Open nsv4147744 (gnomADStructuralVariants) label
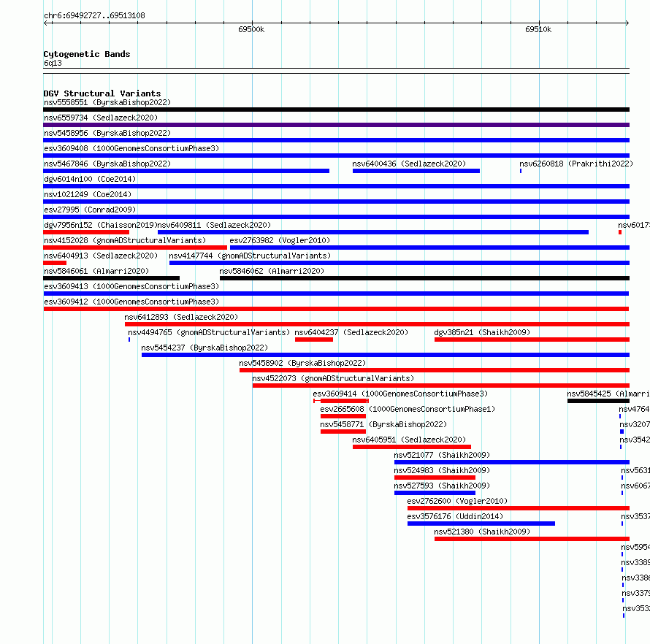Viewport: 650px width, 644px height. click(250, 256)
